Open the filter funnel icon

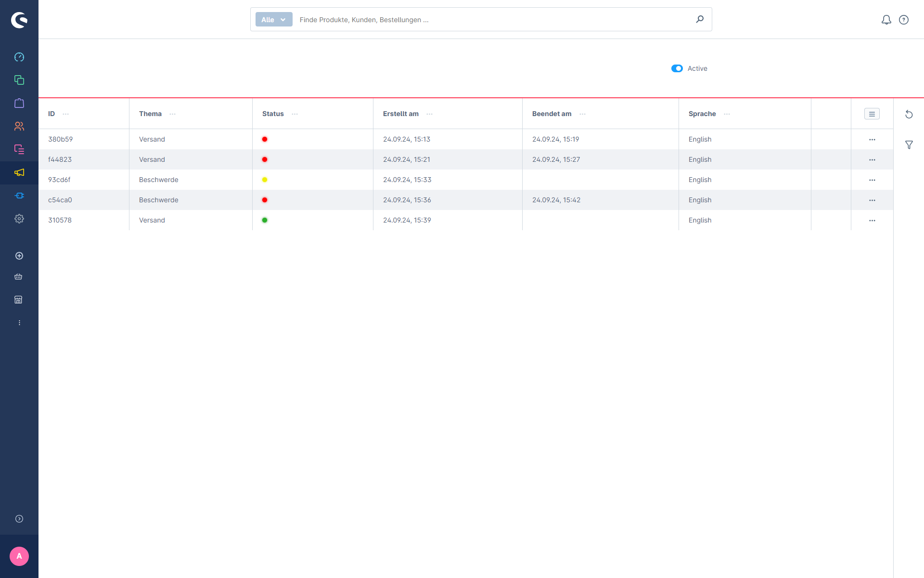909,144
